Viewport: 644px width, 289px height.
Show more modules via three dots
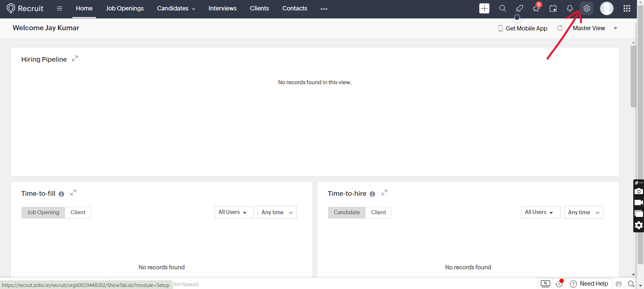324,9
